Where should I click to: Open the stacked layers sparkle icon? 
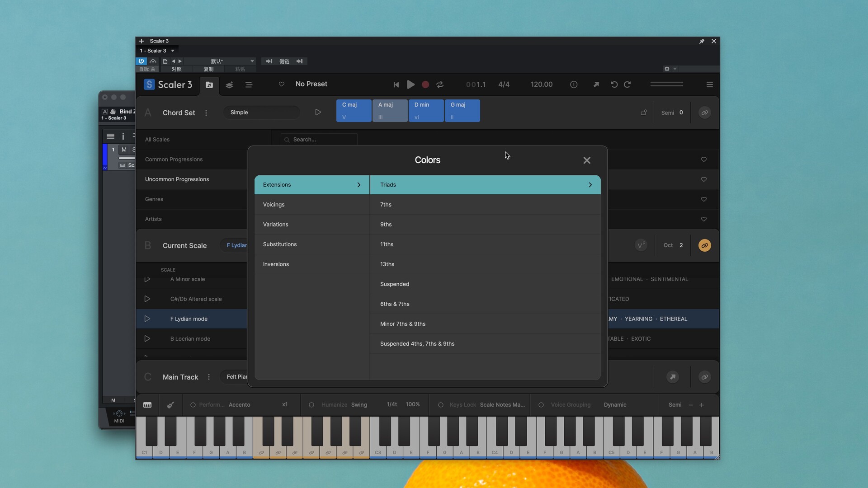229,84
